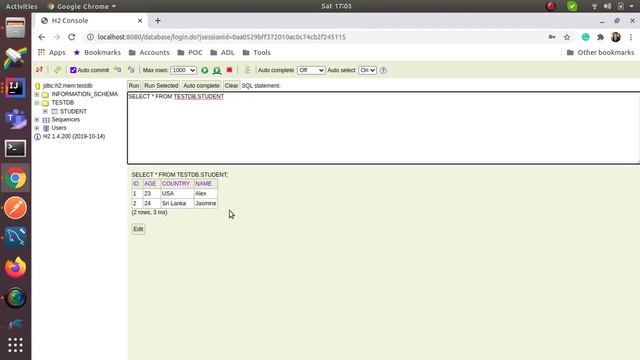Open a new browser tab

(x=158, y=20)
